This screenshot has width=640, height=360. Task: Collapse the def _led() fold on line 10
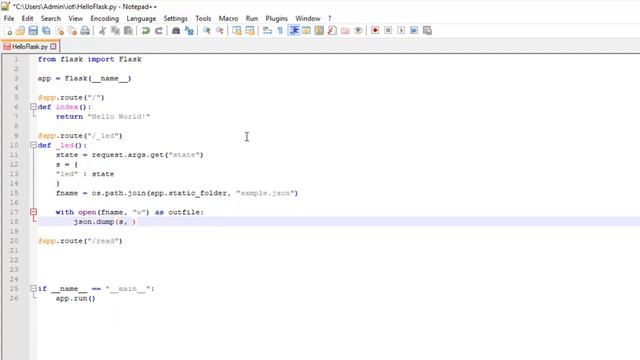pos(33,145)
